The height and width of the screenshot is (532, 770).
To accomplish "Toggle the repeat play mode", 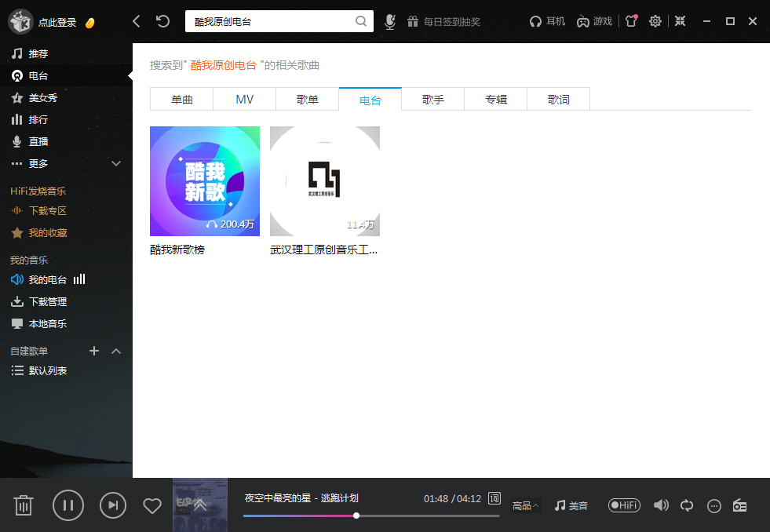I will pos(686,505).
